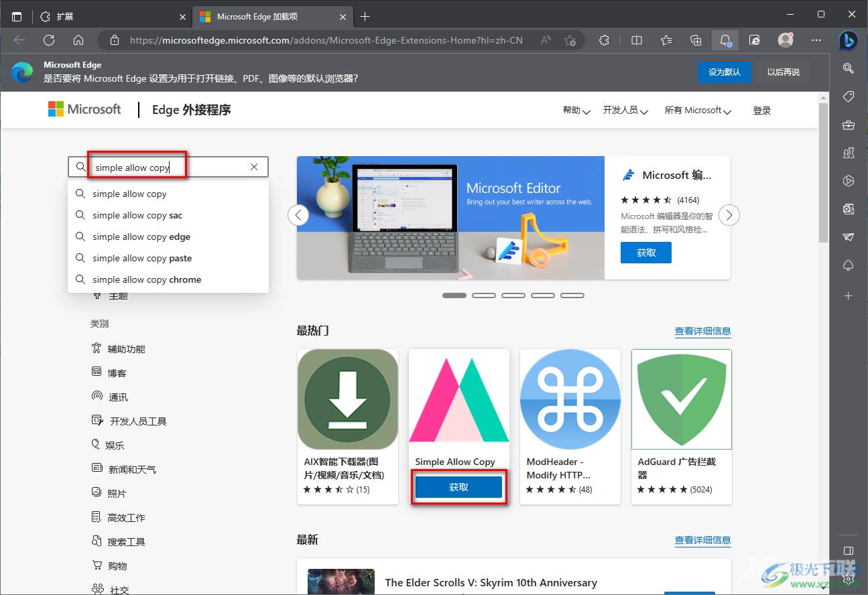This screenshot has height=595, width=868.
Task: Reload the page with the refresh icon
Action: [x=49, y=40]
